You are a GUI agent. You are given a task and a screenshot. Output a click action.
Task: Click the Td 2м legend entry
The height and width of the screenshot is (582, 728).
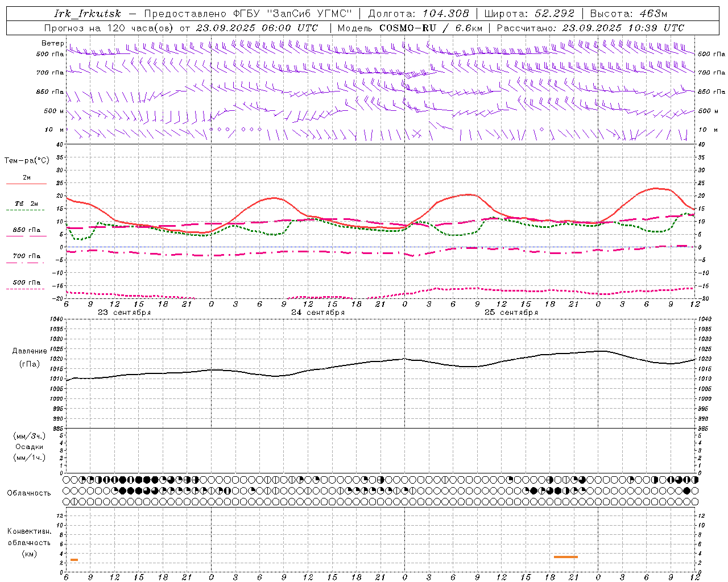click(26, 203)
